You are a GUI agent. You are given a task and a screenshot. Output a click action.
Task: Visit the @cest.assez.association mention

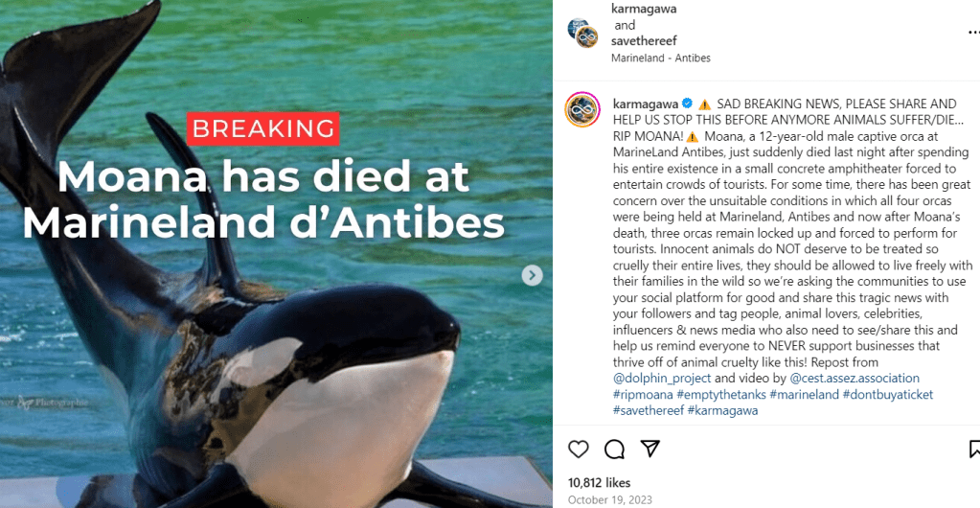(855, 379)
